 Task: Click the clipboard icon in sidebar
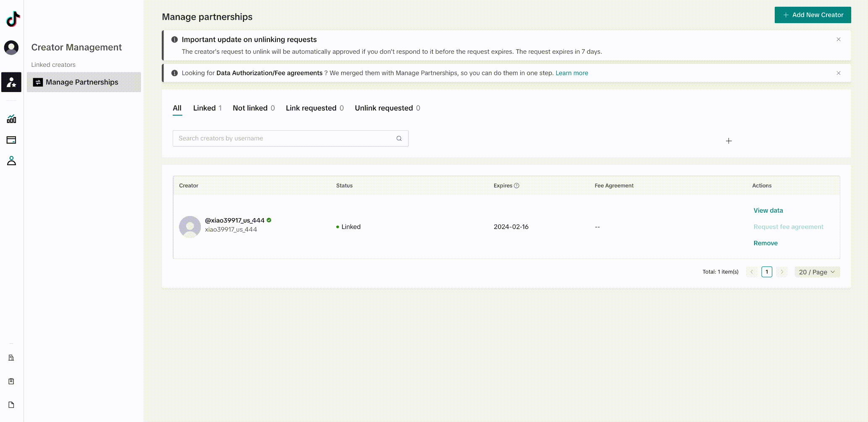coord(11,381)
